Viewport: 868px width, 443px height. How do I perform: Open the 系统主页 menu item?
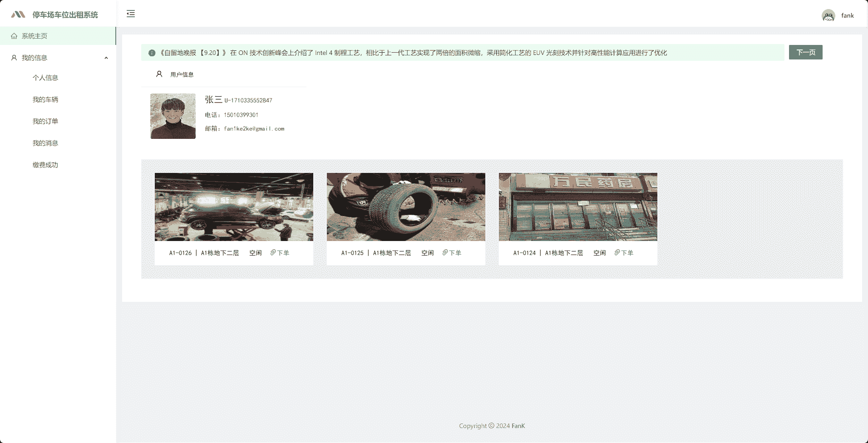point(58,36)
